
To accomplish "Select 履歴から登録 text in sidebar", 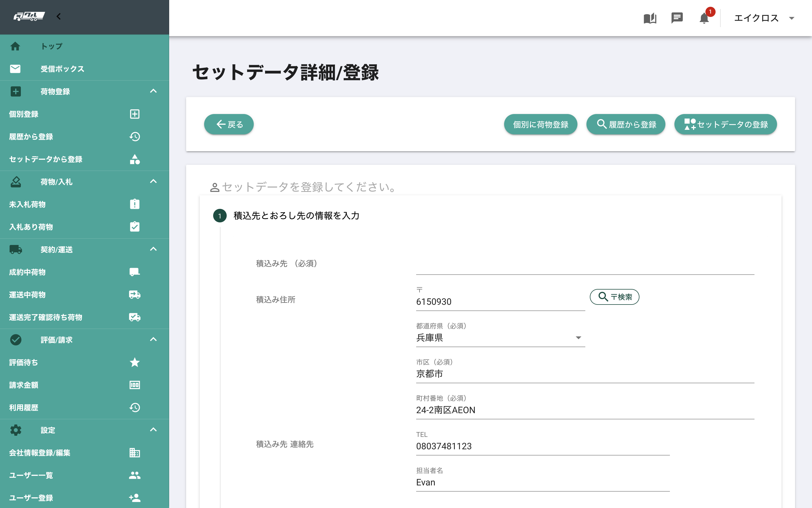I will click(x=31, y=136).
